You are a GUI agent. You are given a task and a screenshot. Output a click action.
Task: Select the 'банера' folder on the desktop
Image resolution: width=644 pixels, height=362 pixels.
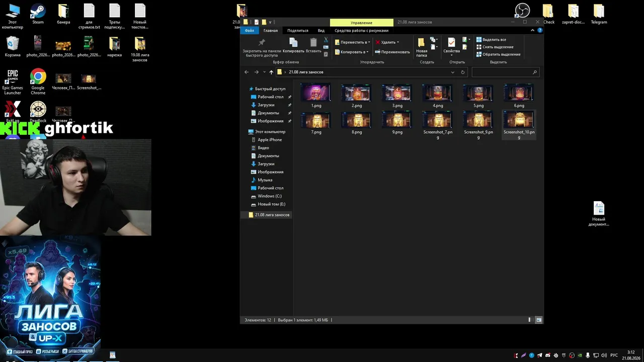(63, 15)
